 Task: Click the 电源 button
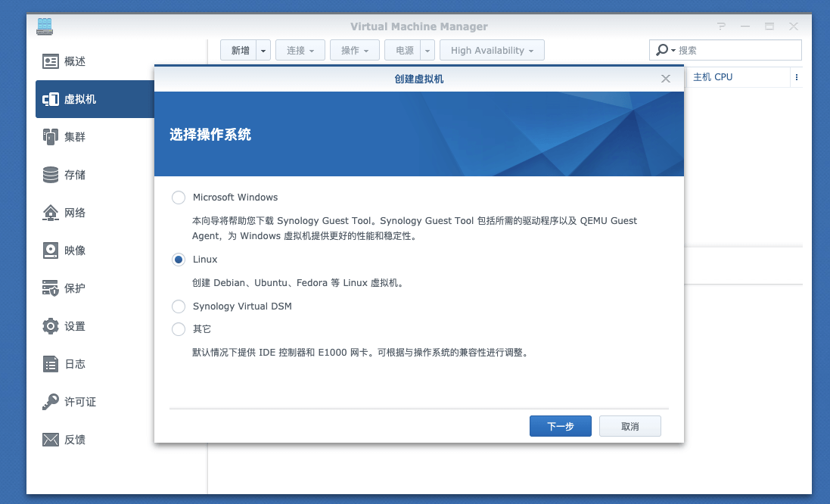(x=403, y=50)
